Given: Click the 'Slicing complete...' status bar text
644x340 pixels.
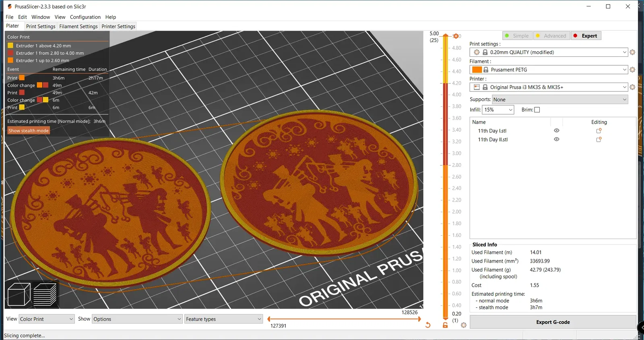Looking at the screenshot, I should [25, 336].
